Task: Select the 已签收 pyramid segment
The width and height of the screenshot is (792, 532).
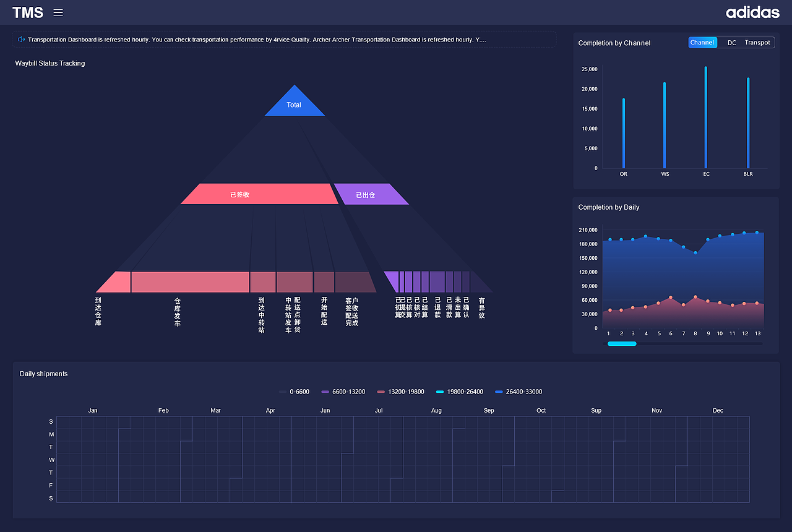Action: (x=259, y=194)
